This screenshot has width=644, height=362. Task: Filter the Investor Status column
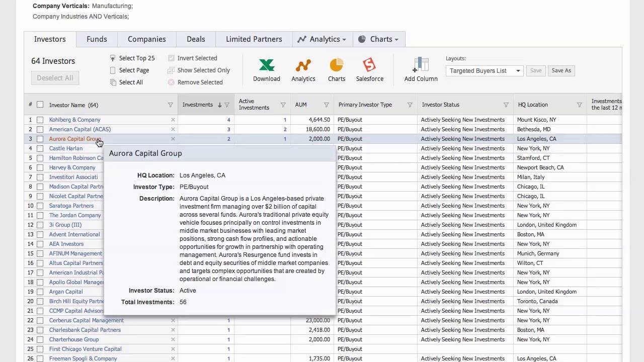tap(506, 105)
